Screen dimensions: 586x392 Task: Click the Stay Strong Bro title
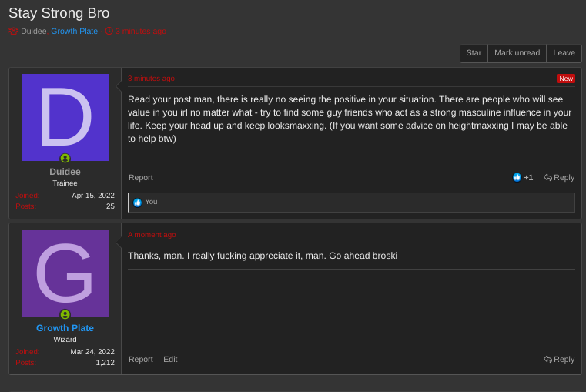59,13
